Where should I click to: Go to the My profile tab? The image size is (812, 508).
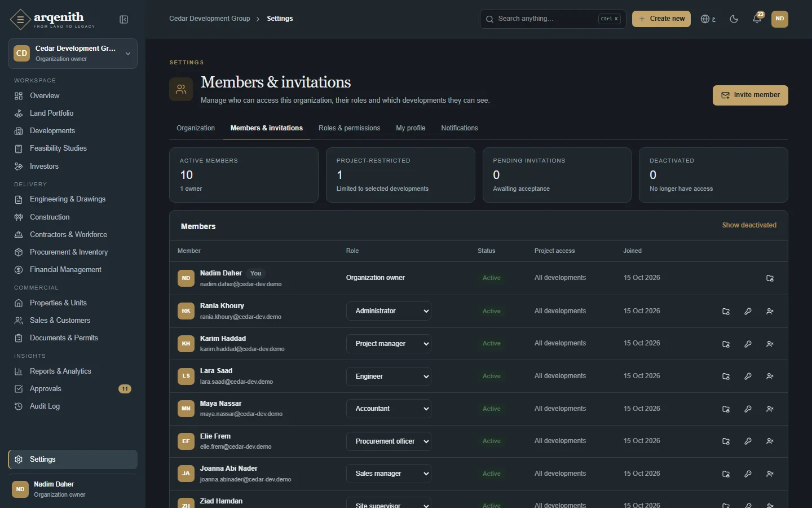pyautogui.click(x=411, y=128)
